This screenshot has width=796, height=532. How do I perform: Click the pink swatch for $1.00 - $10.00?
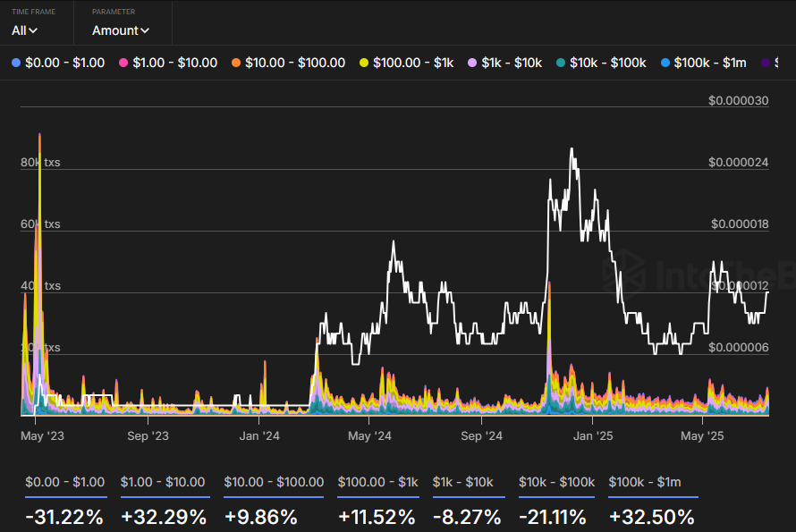click(x=123, y=63)
